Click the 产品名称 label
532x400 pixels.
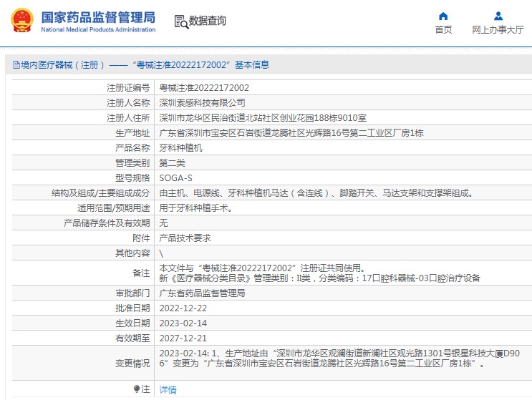[132, 148]
